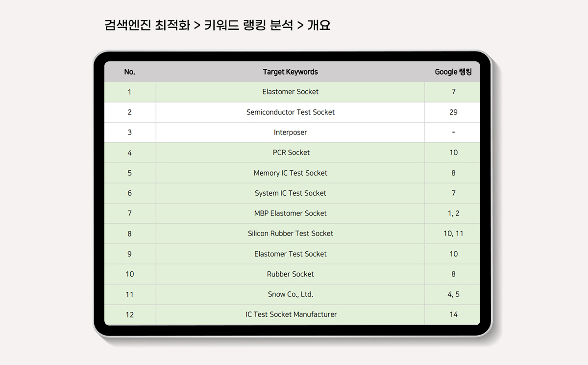Select the 'PCR Socket' keyword cell
This screenshot has height=365, width=588.
[x=290, y=153]
